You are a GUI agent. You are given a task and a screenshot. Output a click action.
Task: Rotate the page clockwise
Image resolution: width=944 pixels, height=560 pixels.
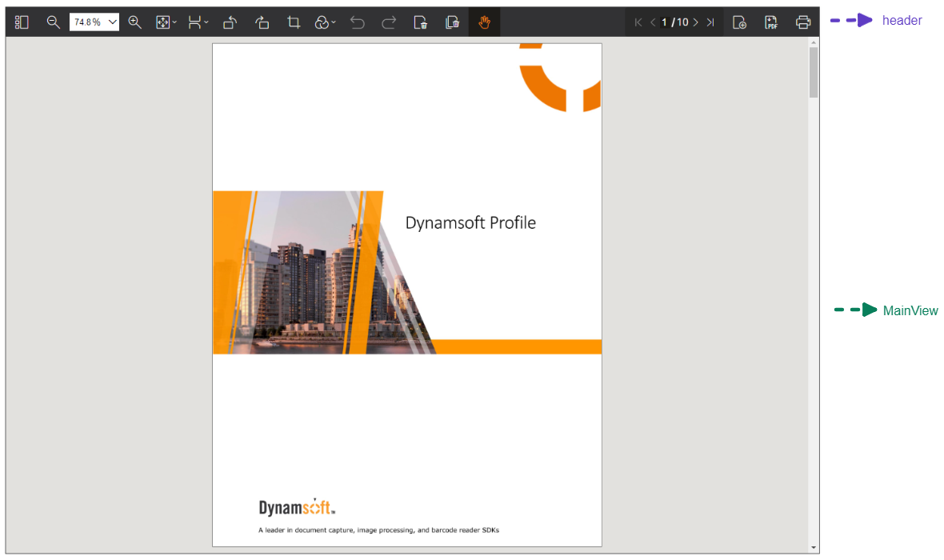[262, 22]
